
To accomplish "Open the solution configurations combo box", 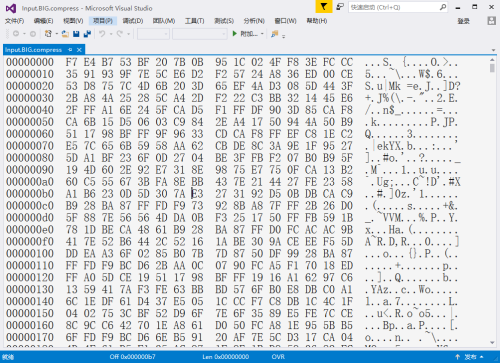I will [153, 34].
